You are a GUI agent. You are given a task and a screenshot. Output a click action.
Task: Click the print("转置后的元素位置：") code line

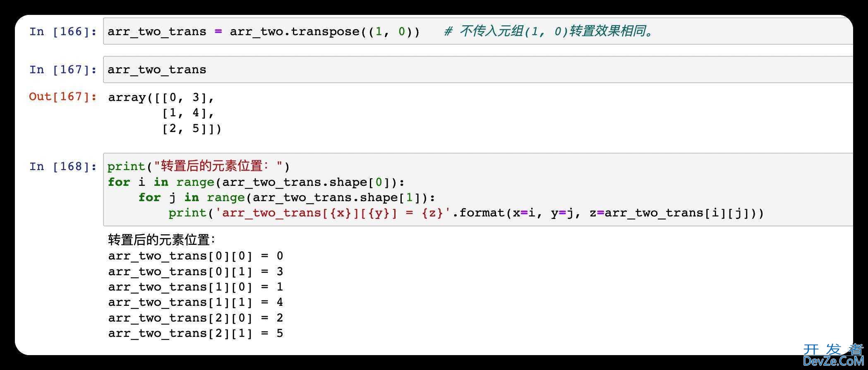tap(199, 166)
